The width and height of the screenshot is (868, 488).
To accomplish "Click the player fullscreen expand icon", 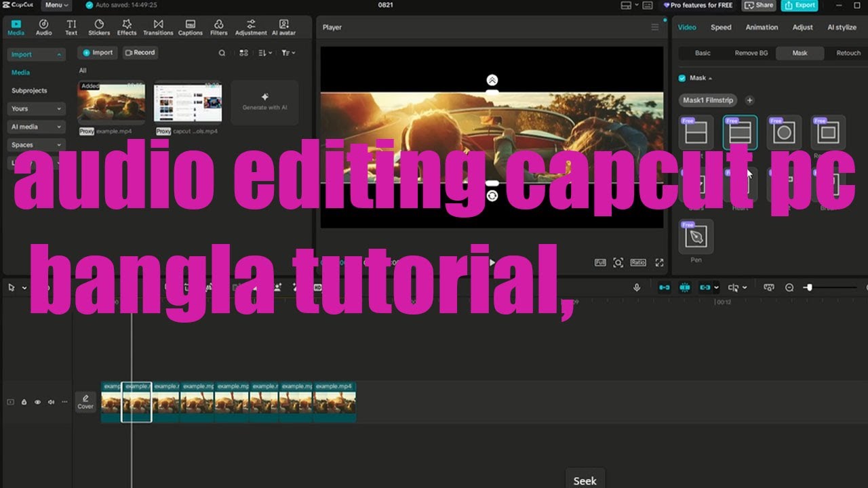I will (659, 262).
